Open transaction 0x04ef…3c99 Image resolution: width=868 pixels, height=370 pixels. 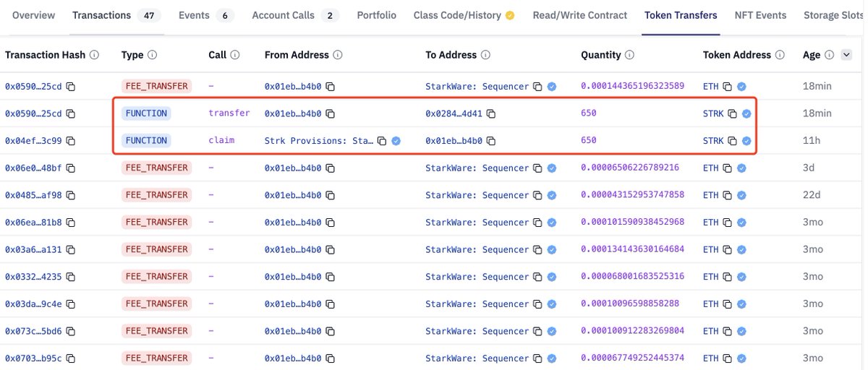[x=34, y=141]
